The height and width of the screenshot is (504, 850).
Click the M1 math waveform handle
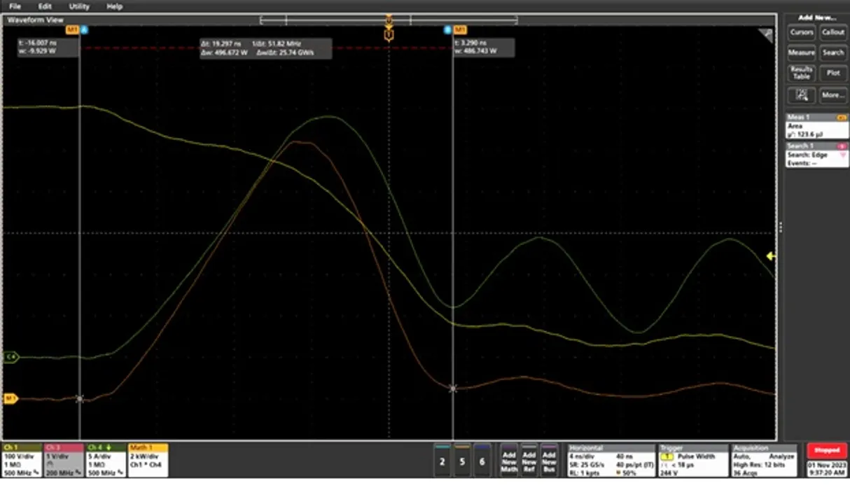(x=11, y=398)
